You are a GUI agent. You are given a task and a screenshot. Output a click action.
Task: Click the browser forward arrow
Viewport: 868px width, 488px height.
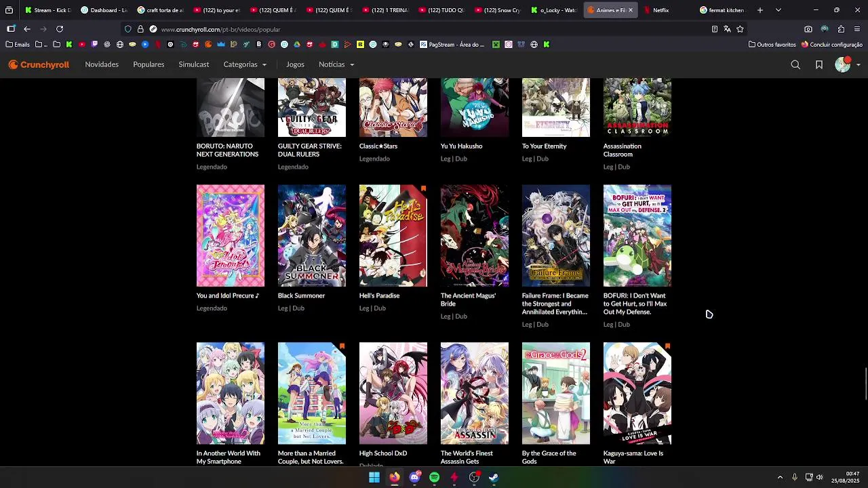click(43, 29)
